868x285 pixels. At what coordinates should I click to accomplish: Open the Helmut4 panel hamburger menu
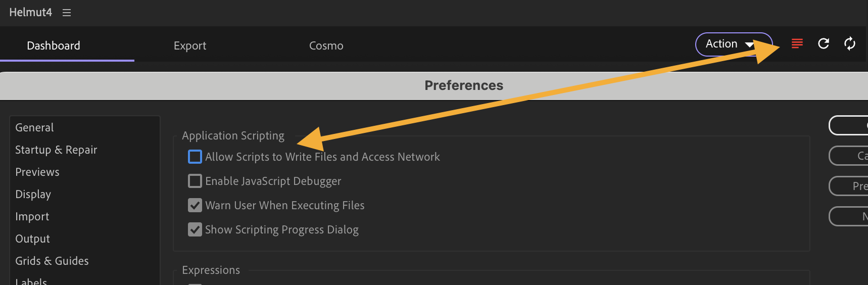(67, 13)
